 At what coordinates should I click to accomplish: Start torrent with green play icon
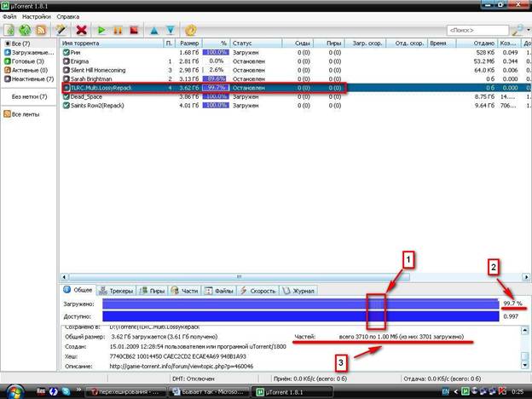pyautogui.click(x=101, y=31)
